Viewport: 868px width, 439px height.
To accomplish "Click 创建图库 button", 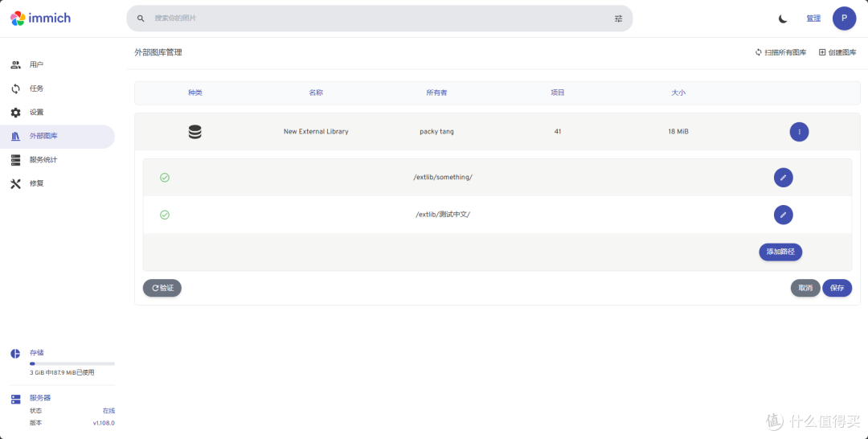I will coord(837,52).
